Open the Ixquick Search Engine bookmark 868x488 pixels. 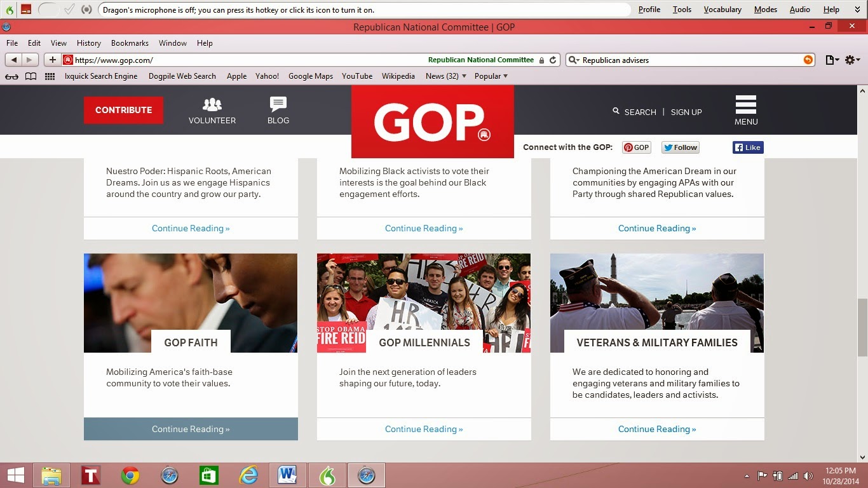point(101,76)
